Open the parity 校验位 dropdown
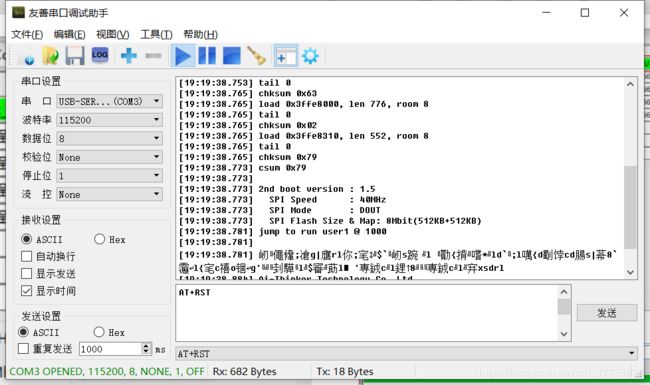This screenshot has width=650, height=385. (109, 157)
